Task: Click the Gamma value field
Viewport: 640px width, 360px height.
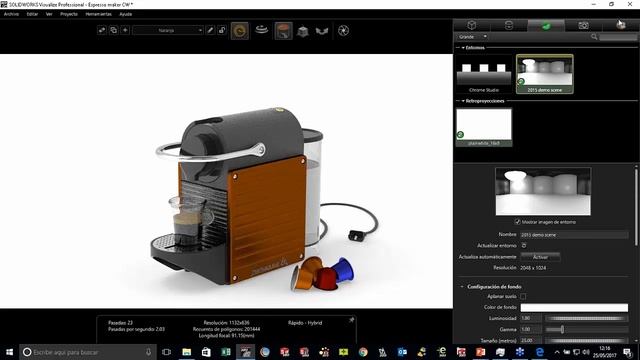Action: (531, 329)
